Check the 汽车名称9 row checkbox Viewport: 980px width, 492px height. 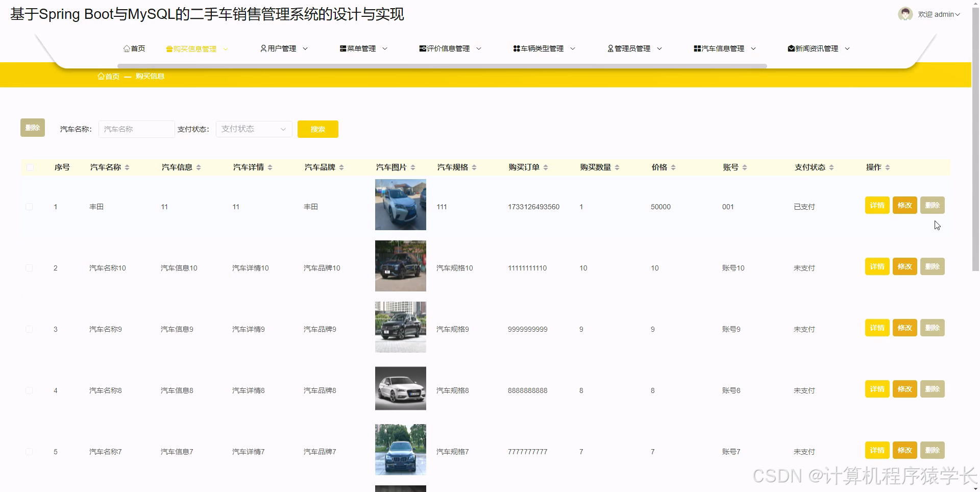(x=29, y=329)
